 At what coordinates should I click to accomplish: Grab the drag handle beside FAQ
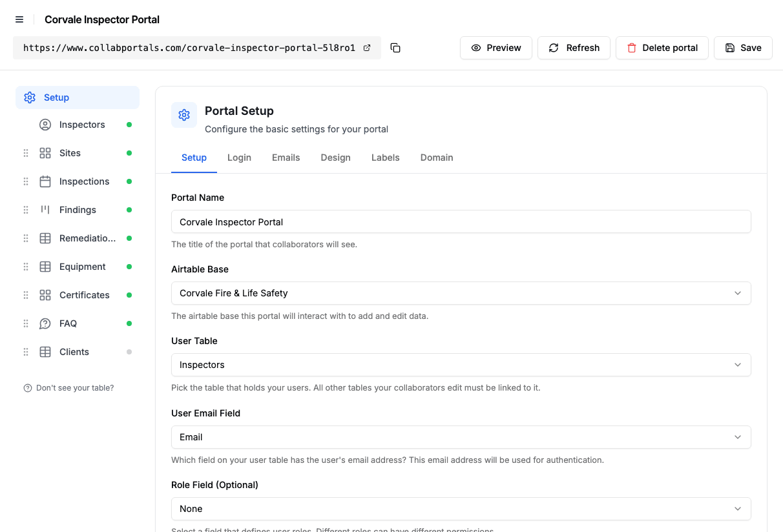pyautogui.click(x=26, y=323)
